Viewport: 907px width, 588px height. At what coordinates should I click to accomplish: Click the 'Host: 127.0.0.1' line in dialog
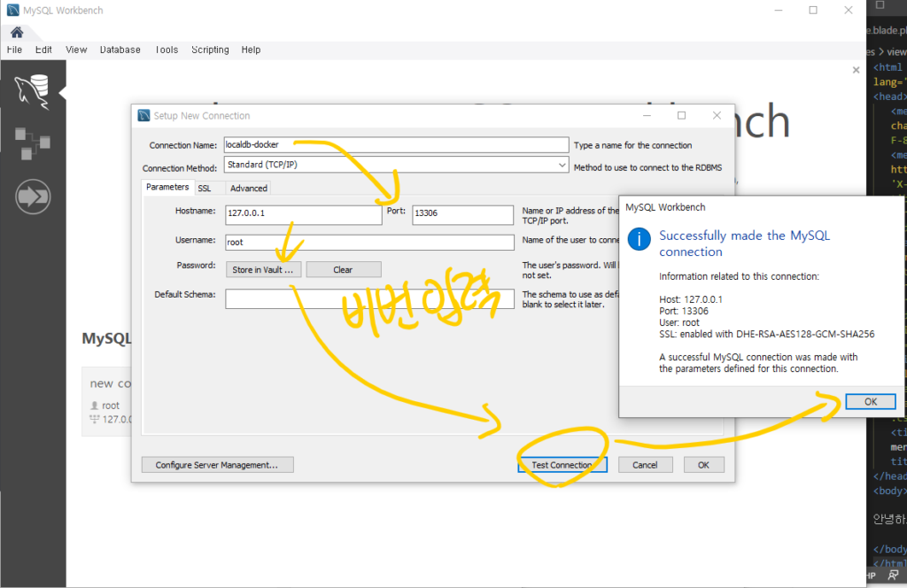pos(691,299)
